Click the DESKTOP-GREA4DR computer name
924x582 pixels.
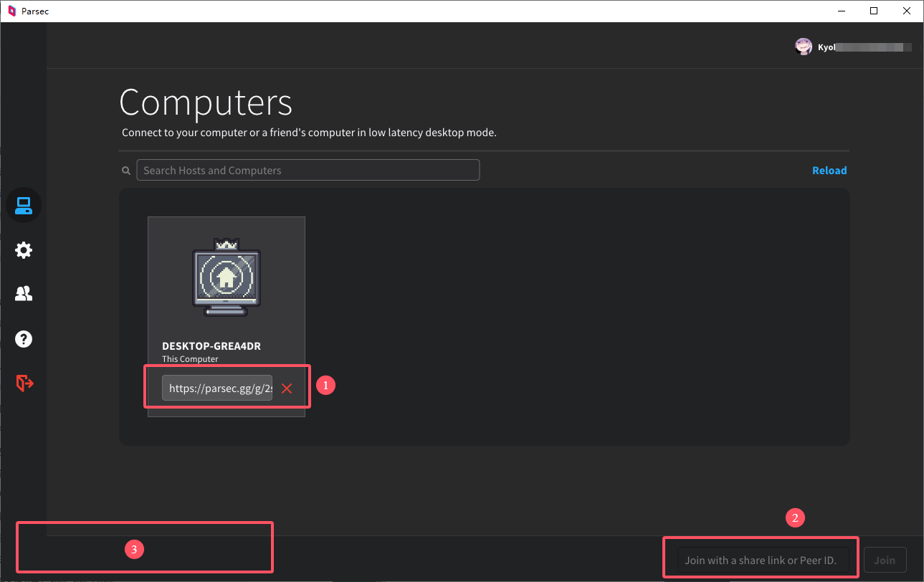(x=211, y=346)
